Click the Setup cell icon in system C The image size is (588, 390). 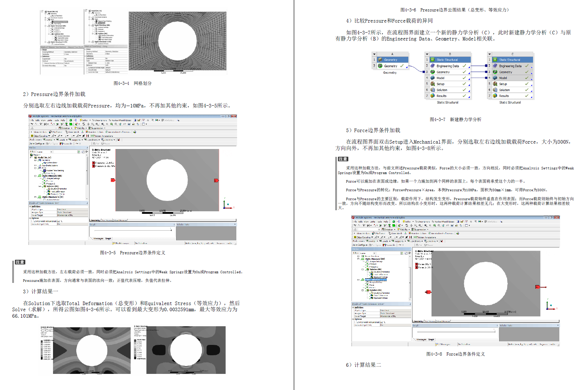[x=495, y=84]
